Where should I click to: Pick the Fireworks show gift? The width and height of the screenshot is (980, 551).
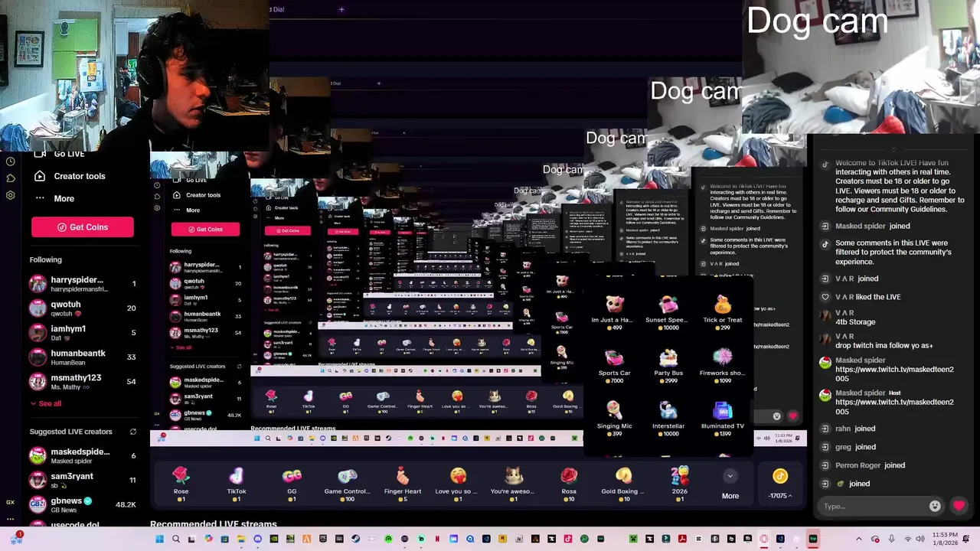point(723,365)
